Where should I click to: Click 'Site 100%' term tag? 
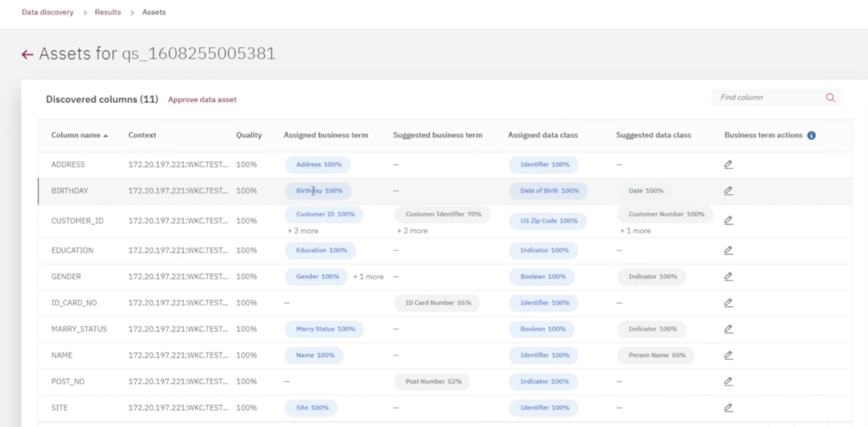pyautogui.click(x=311, y=408)
